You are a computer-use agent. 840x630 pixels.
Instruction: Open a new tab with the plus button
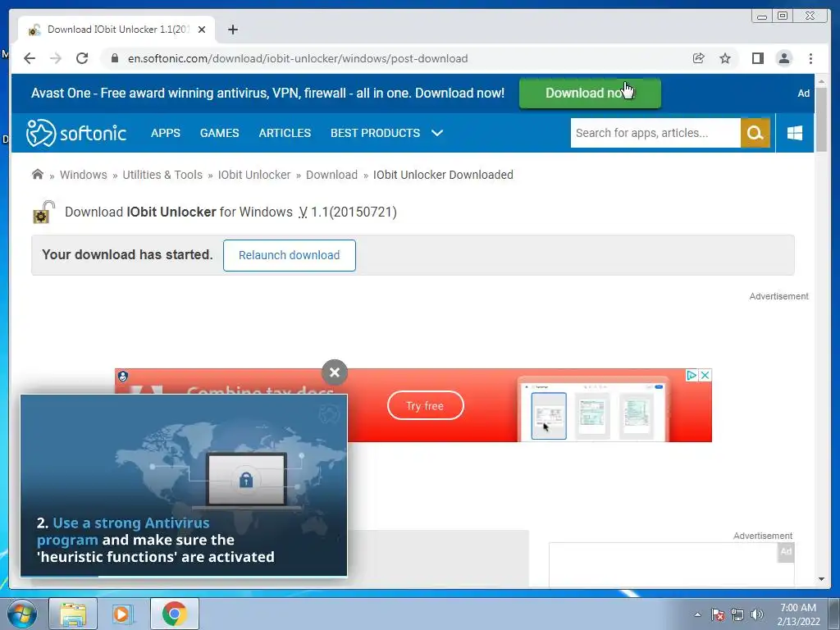click(x=232, y=30)
